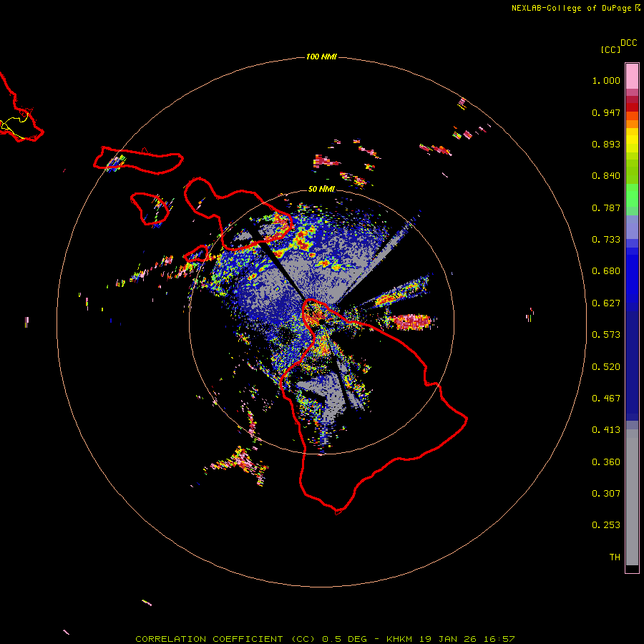The image size is (644, 644).
Task: Click the 0.5 DEG elevation text
Action: [346, 639]
